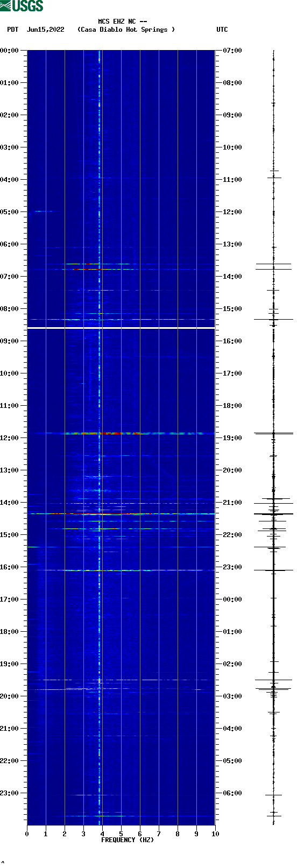Screen dimensions: 297x868
Task: Click the '06:00' PDT time label
Action: (9, 244)
